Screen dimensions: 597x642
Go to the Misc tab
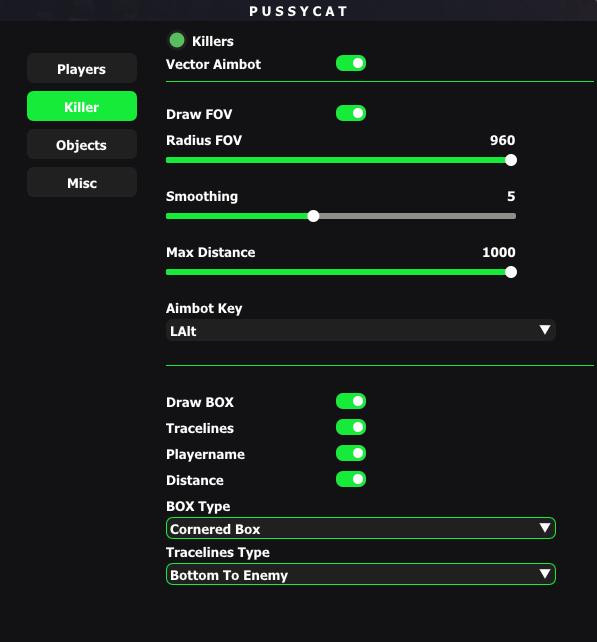point(82,182)
